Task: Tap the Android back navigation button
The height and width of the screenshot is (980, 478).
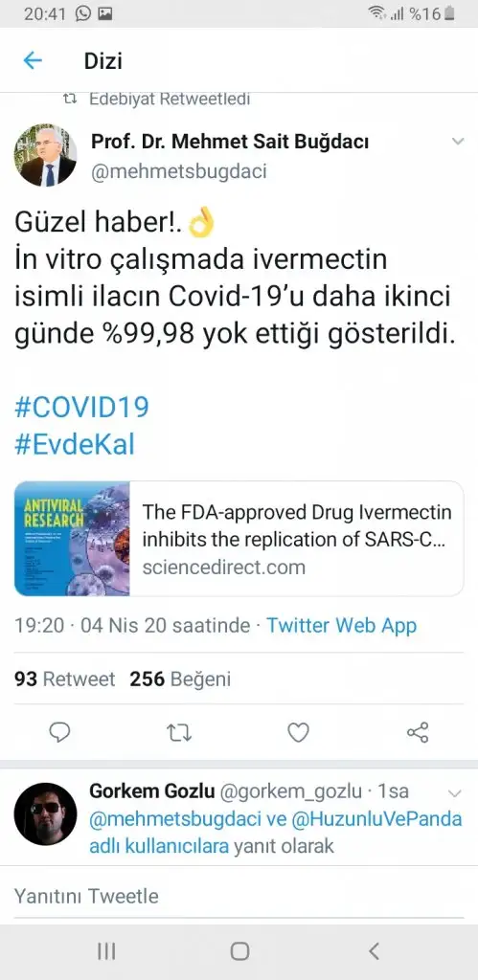Action: point(374,951)
